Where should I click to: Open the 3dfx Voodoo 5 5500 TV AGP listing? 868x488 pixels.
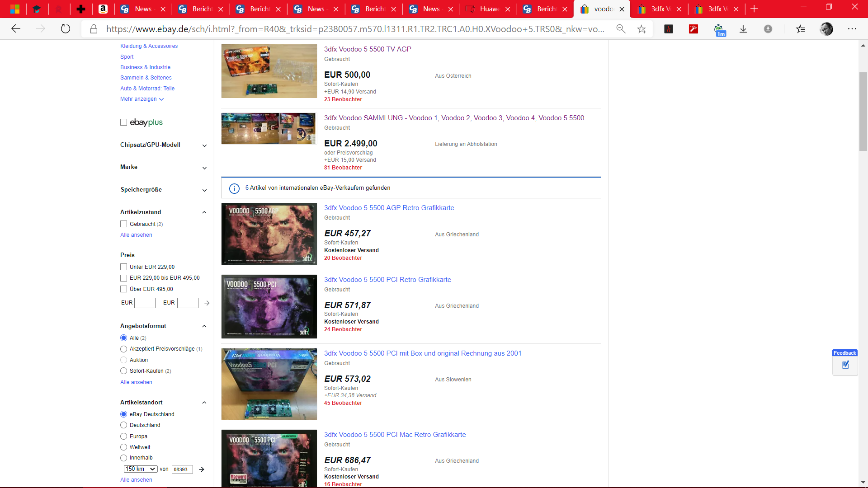click(368, 49)
